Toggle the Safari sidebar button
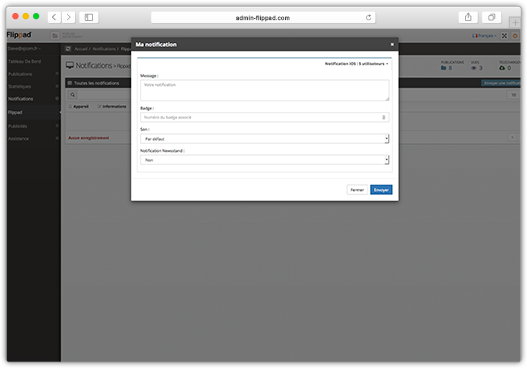527x368 pixels. pos(89,17)
